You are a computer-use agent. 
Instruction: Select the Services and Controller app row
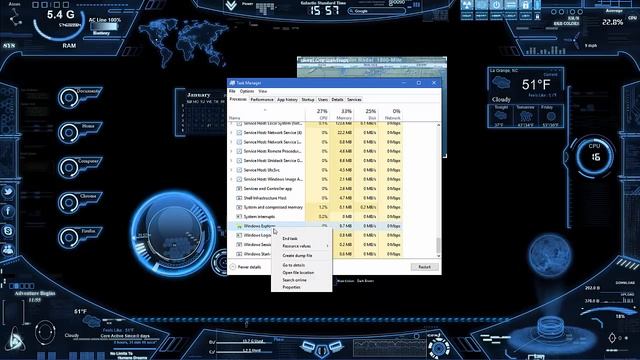tap(316, 189)
